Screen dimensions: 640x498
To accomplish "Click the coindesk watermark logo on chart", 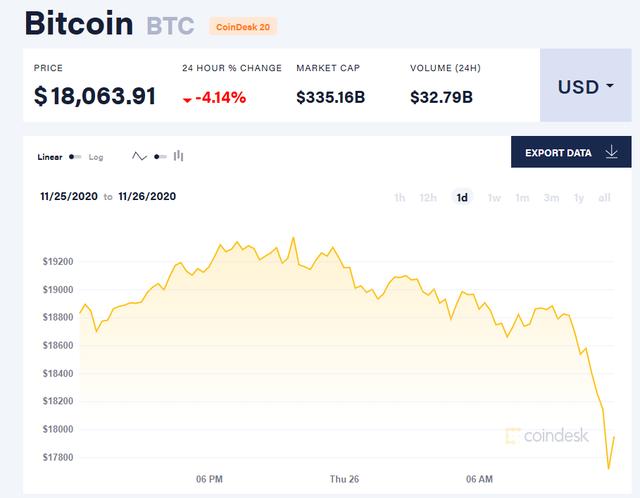I will 547,435.
